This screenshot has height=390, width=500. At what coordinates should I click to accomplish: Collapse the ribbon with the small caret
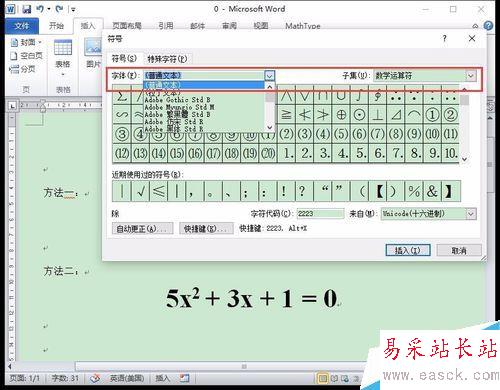[475, 26]
